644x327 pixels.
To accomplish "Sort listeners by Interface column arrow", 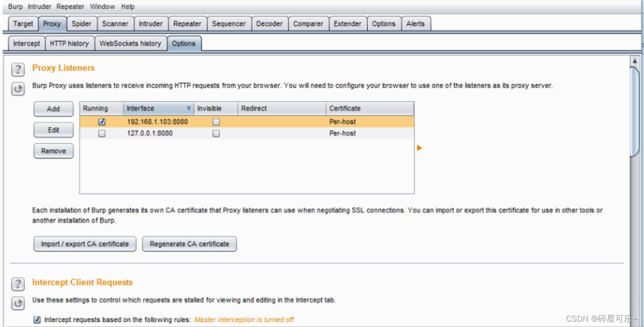I will (x=189, y=109).
